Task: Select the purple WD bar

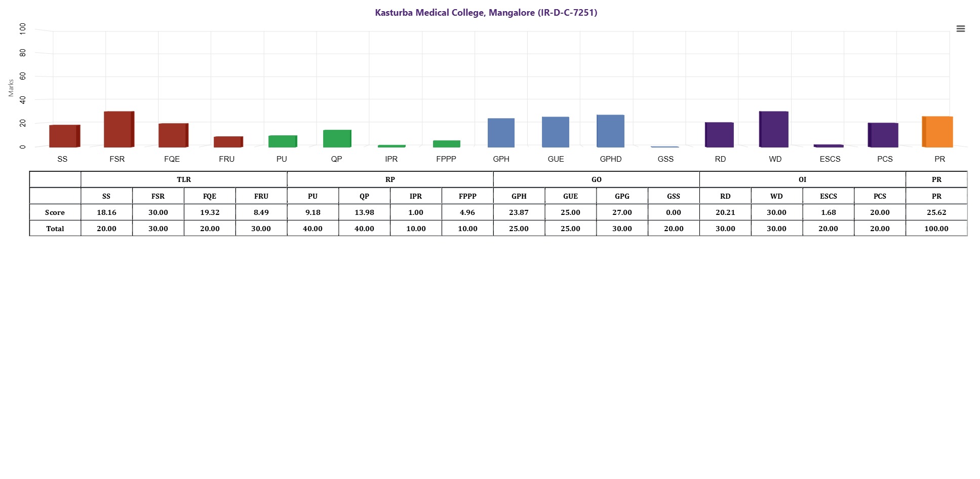Action: (774, 129)
